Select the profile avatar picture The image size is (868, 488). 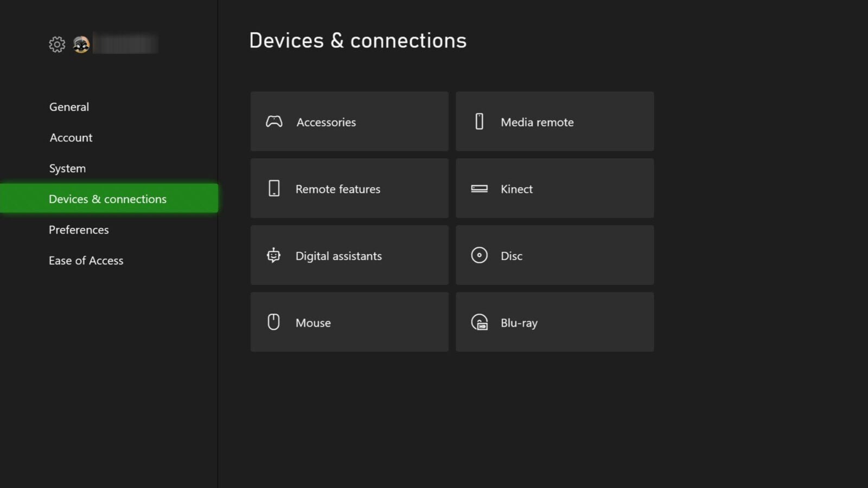tap(81, 44)
